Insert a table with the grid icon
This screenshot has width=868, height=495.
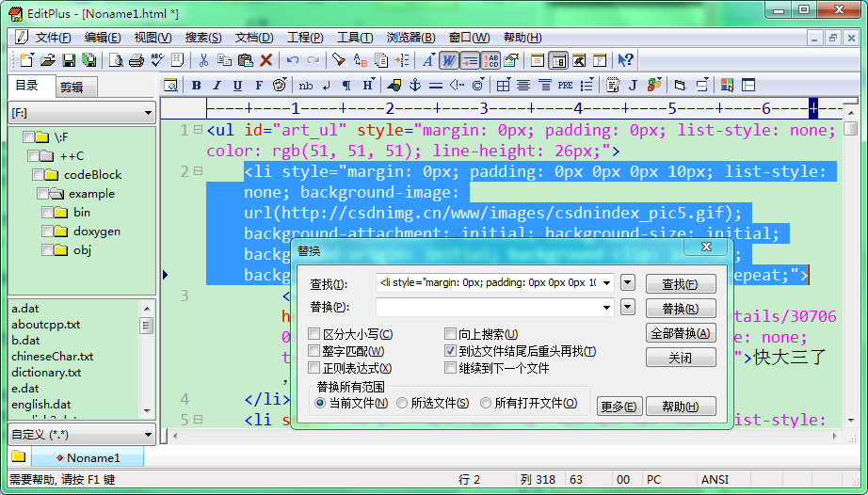[503, 86]
